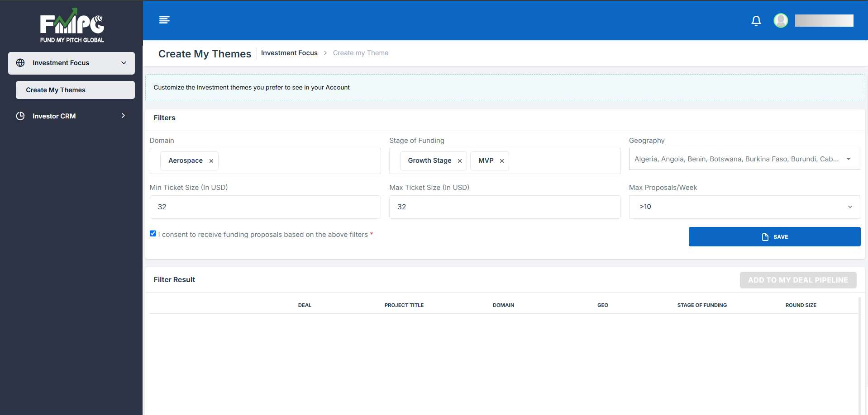Click the pie chart icon for Investor CRM

pos(20,116)
